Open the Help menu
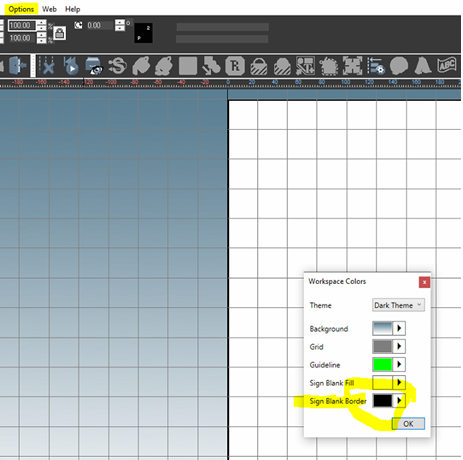The image size is (463, 460). 72,9
